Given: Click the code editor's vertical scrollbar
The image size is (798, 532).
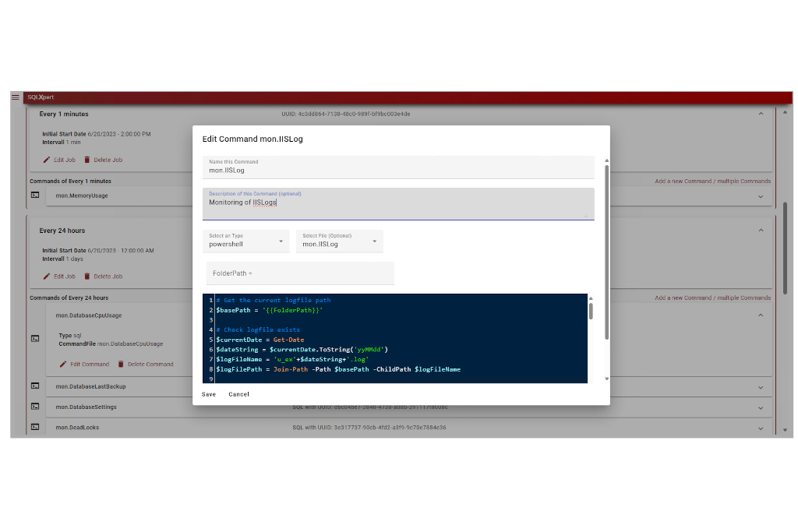Looking at the screenshot, I should [x=591, y=312].
